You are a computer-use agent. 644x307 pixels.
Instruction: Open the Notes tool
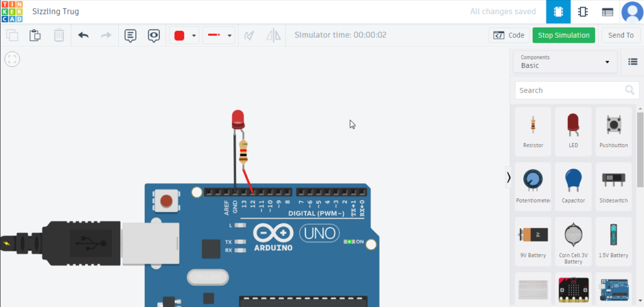click(x=130, y=36)
